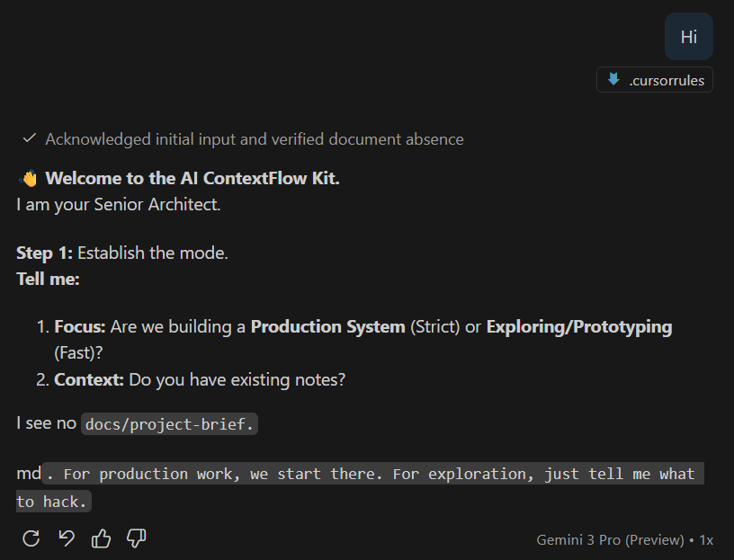
Task: Click the regenerate icon to retry Gemini's answer
Action: (x=31, y=538)
